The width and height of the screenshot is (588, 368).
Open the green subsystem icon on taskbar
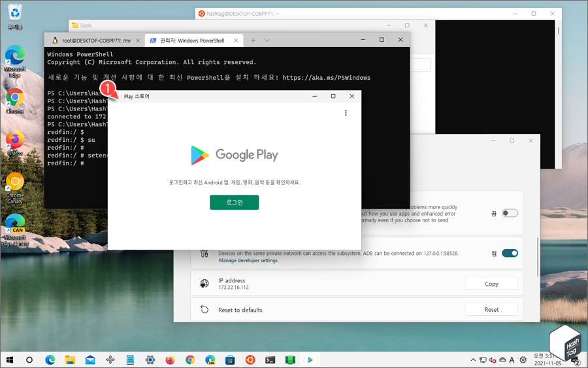[x=290, y=360]
